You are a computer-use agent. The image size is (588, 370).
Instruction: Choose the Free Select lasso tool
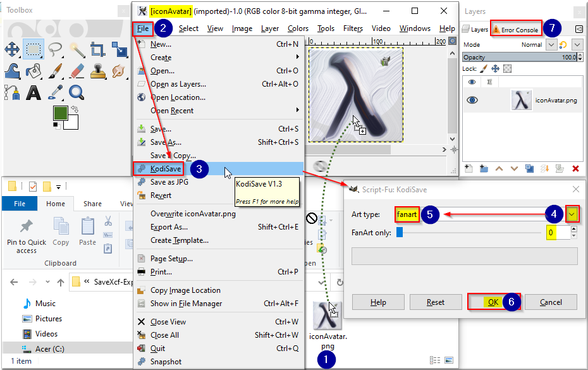pos(55,49)
